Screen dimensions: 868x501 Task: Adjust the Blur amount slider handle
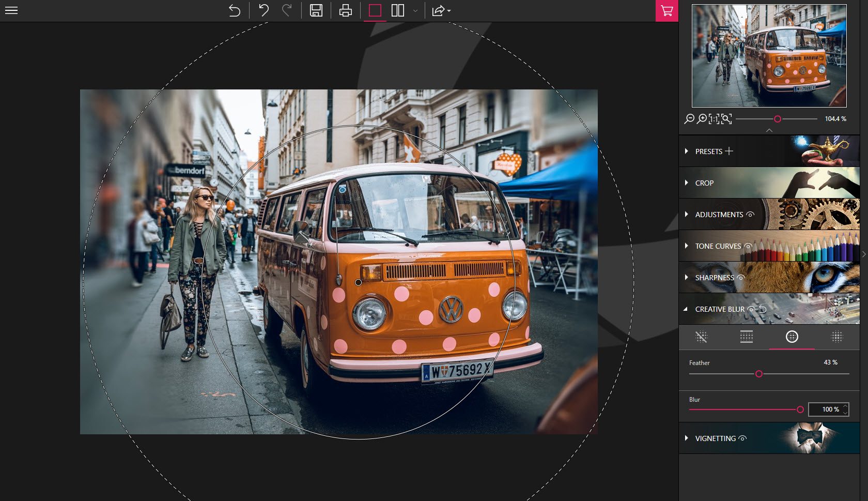(x=800, y=409)
